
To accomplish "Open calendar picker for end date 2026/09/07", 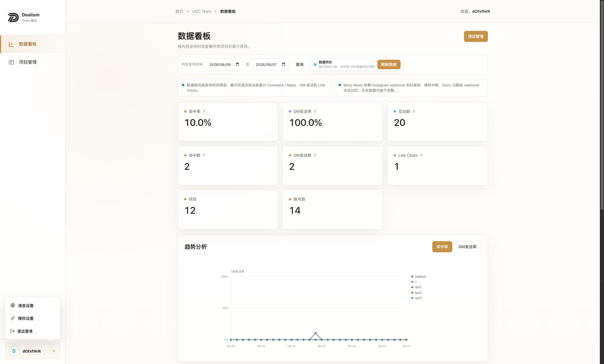I will pyautogui.click(x=284, y=64).
